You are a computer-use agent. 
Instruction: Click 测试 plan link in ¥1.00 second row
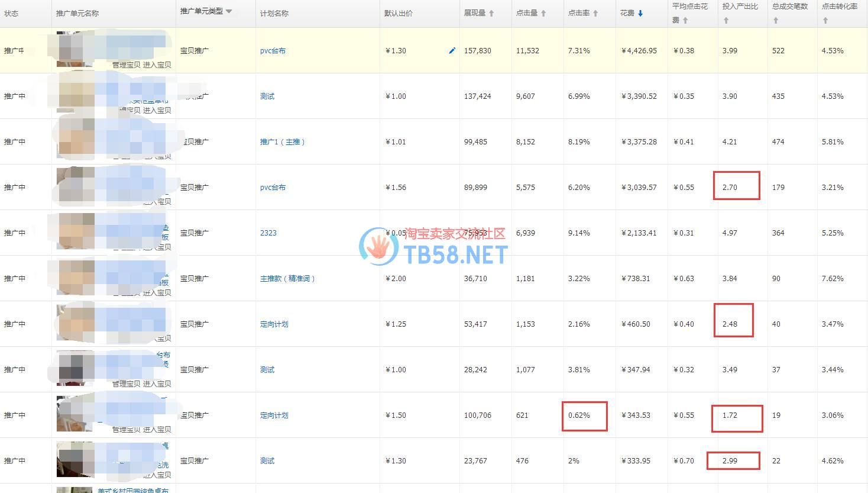(x=267, y=96)
